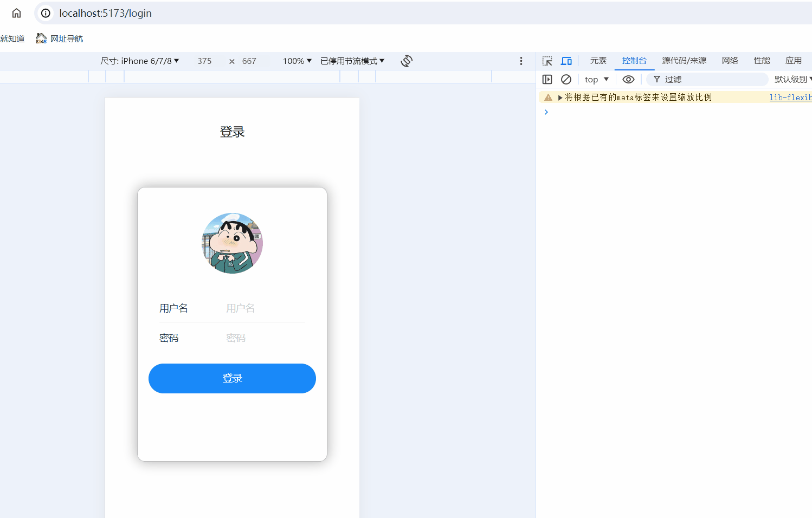Click the filter funnel icon in console

656,79
